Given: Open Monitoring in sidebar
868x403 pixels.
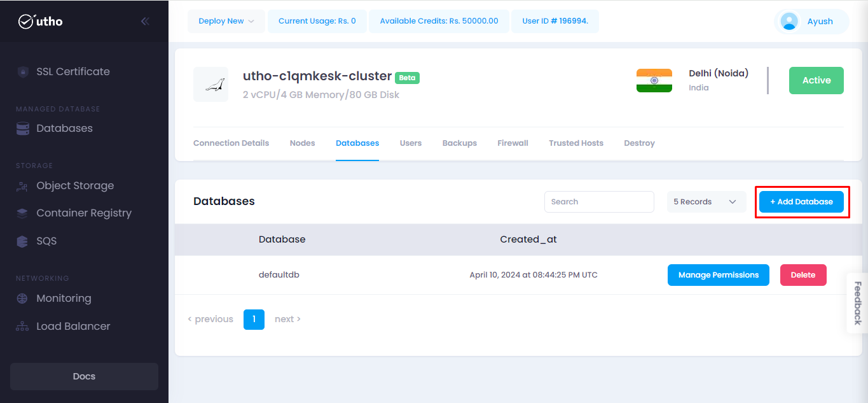Looking at the screenshot, I should [64, 298].
